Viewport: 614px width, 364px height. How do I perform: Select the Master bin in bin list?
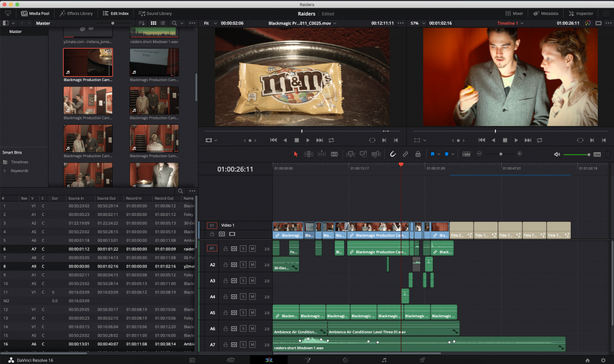click(16, 31)
